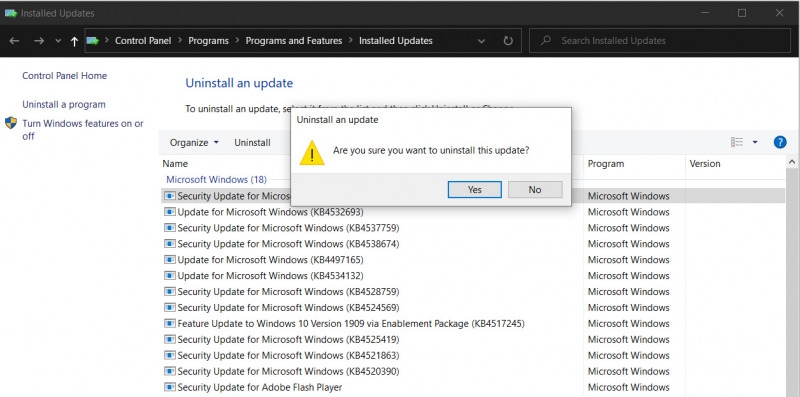Click the icon beside KB4520390 update
This screenshot has width=800, height=397.
coord(170,371)
